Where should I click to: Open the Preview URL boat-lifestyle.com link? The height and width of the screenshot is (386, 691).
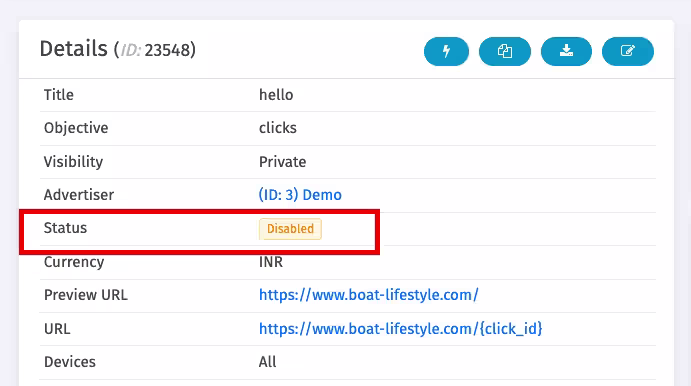tap(368, 295)
